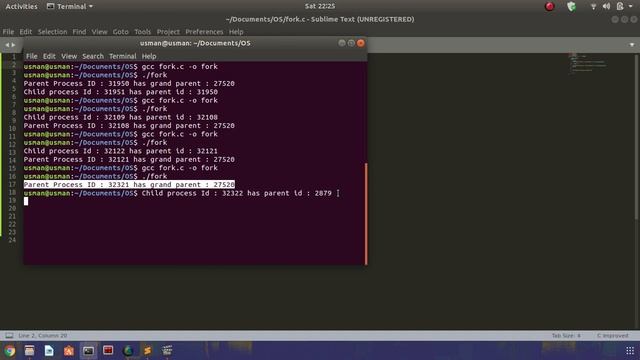
Task: Open the terminal window's View menu
Action: (x=69, y=56)
